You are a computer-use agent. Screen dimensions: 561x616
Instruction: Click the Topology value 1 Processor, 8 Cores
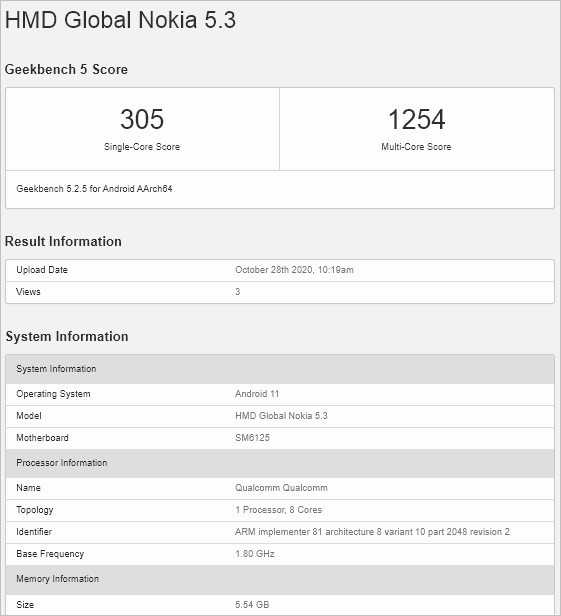click(x=279, y=510)
